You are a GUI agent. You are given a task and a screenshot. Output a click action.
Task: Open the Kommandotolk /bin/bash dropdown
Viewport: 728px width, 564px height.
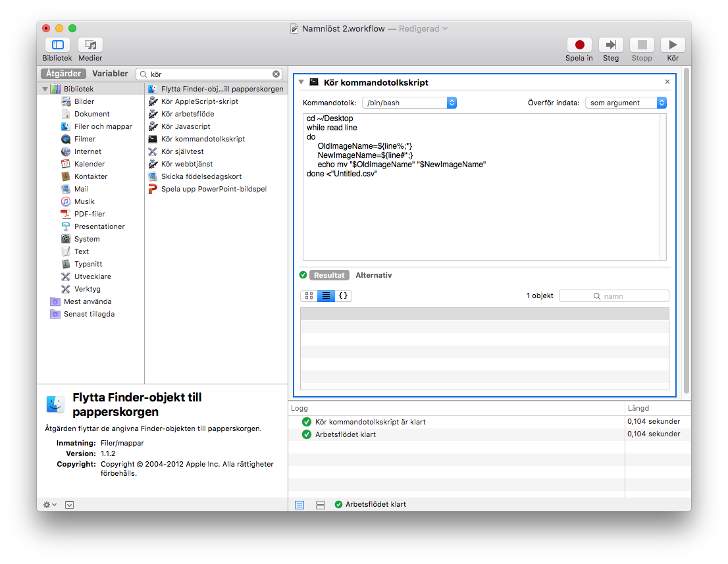click(409, 103)
